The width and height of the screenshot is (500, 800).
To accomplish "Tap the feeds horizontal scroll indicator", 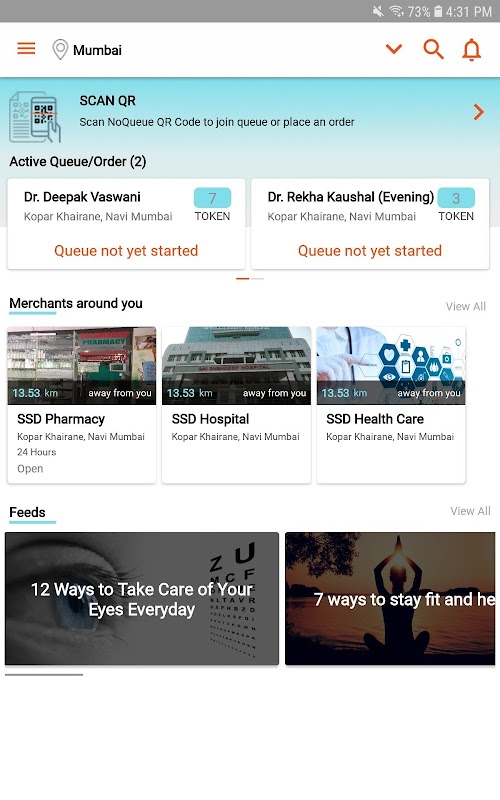I will pyautogui.click(x=44, y=674).
